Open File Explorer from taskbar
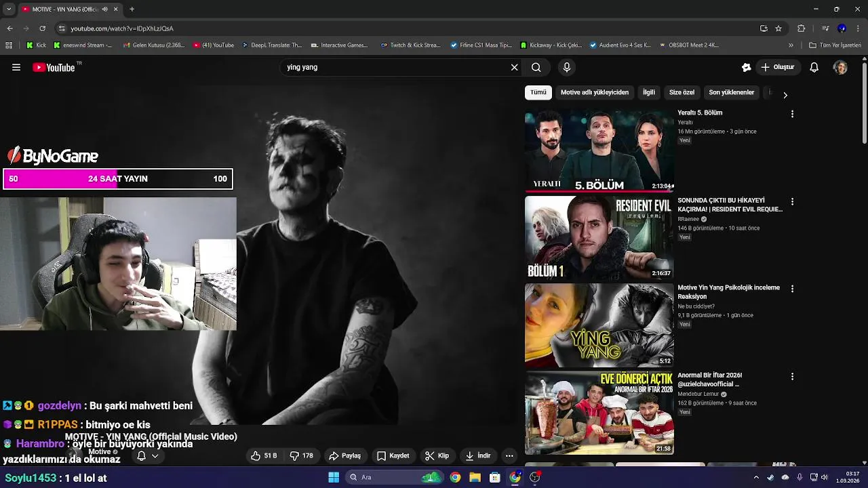 (475, 477)
